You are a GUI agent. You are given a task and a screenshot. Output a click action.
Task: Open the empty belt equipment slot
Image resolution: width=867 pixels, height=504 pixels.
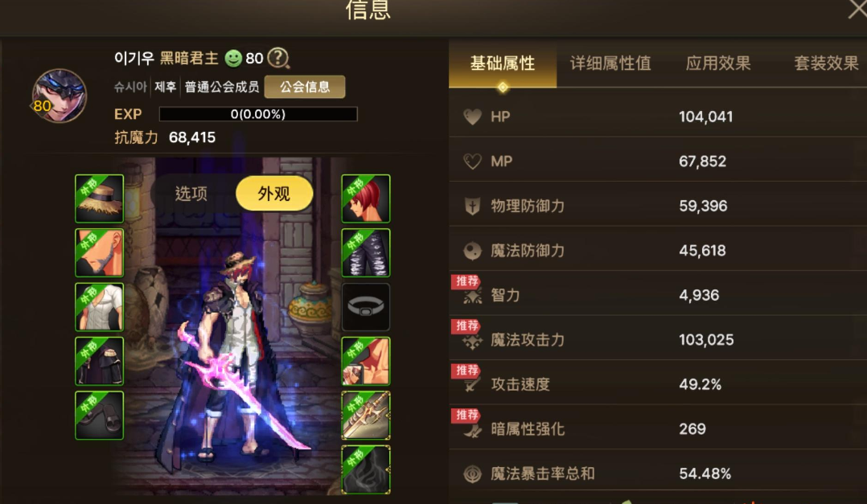click(365, 307)
